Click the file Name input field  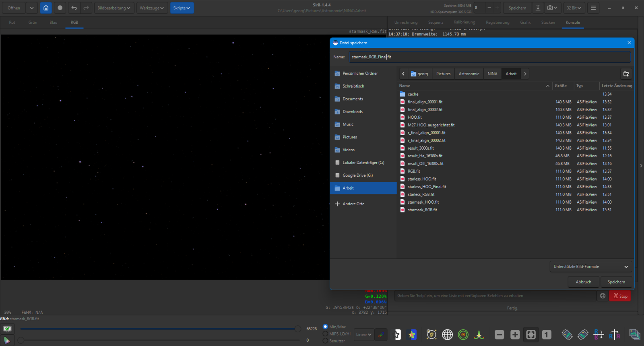(x=489, y=57)
